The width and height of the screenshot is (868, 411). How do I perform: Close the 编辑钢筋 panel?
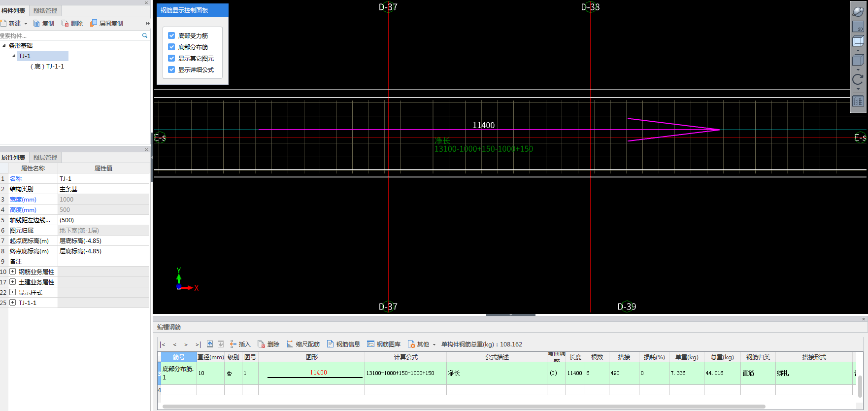863,319
